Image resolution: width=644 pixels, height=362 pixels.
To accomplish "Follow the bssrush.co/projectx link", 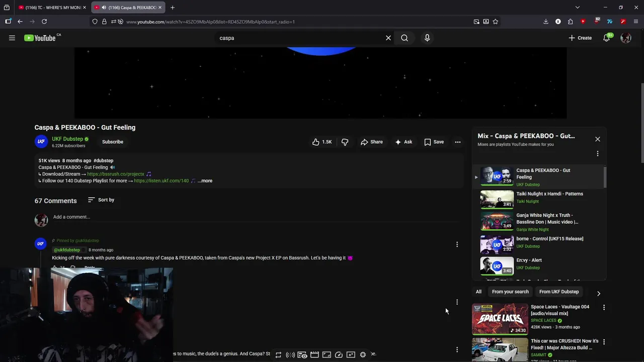I will tap(116, 174).
